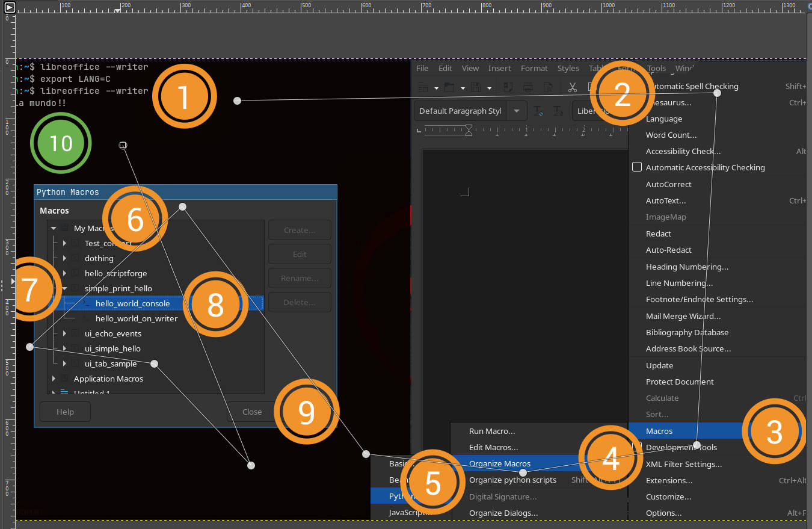Click the Cut scissors icon in toolbar
This screenshot has height=529, width=812.
pyautogui.click(x=573, y=88)
